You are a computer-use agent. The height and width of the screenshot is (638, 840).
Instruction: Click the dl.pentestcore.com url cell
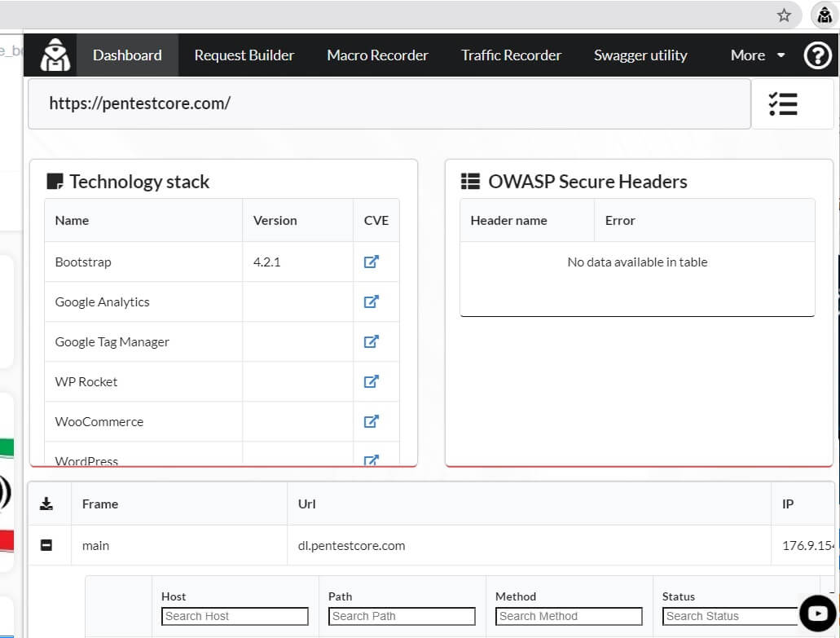pos(529,545)
